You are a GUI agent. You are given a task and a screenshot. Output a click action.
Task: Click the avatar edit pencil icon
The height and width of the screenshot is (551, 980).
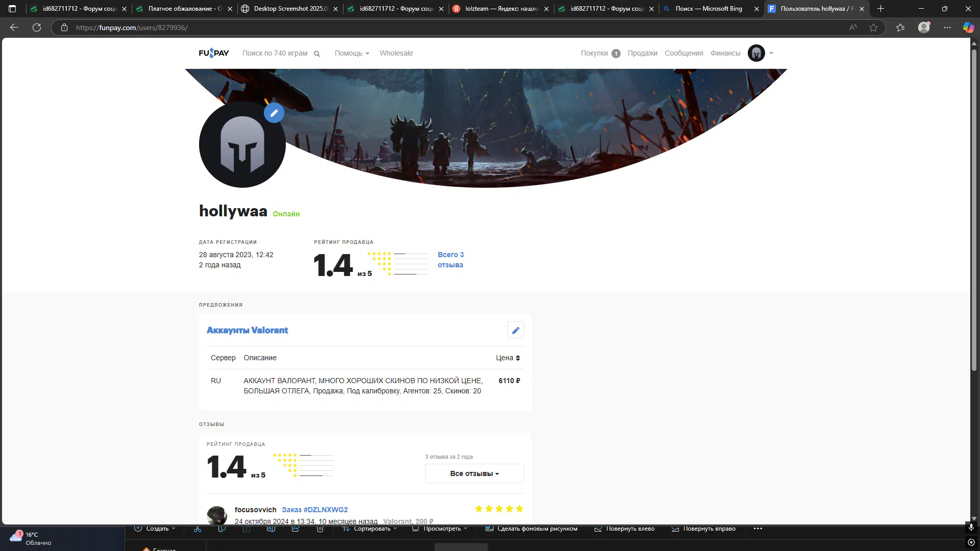pos(274,113)
